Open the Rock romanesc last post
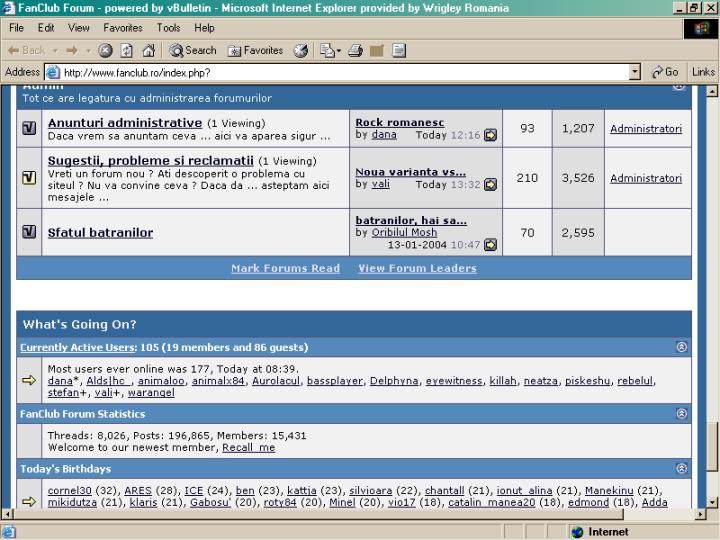 tap(399, 123)
